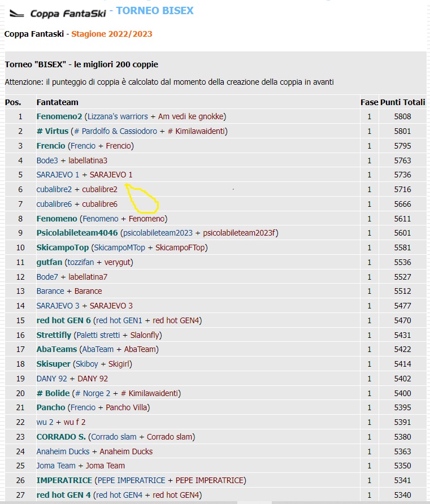Open red hot GEN 6 link

(x=64, y=320)
